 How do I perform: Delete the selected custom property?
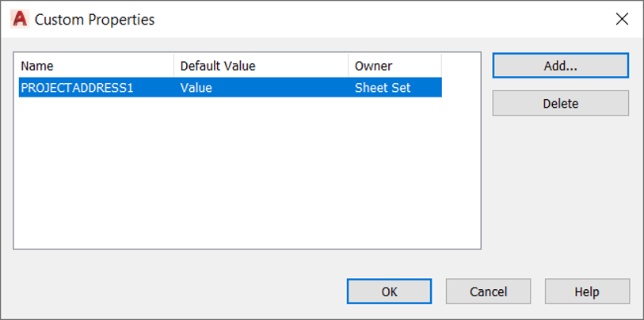(560, 103)
